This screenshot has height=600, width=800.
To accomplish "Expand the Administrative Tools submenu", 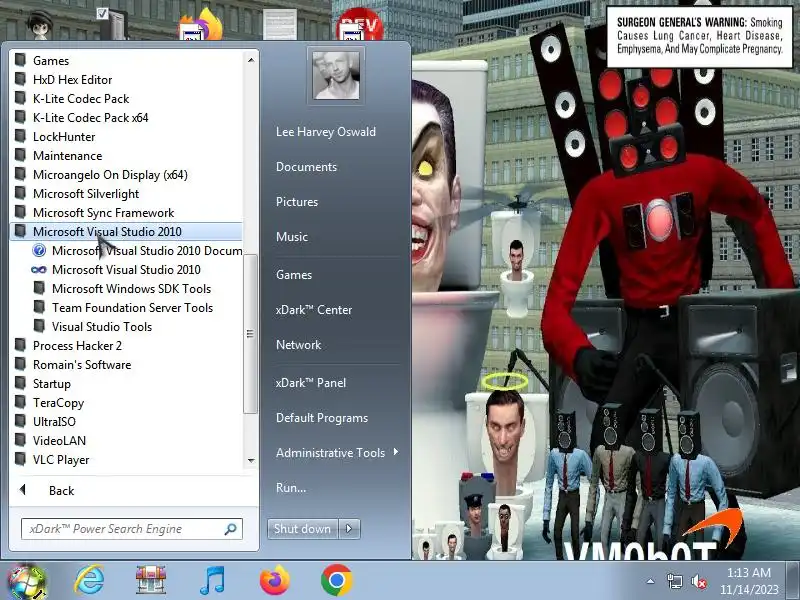I will 337,453.
